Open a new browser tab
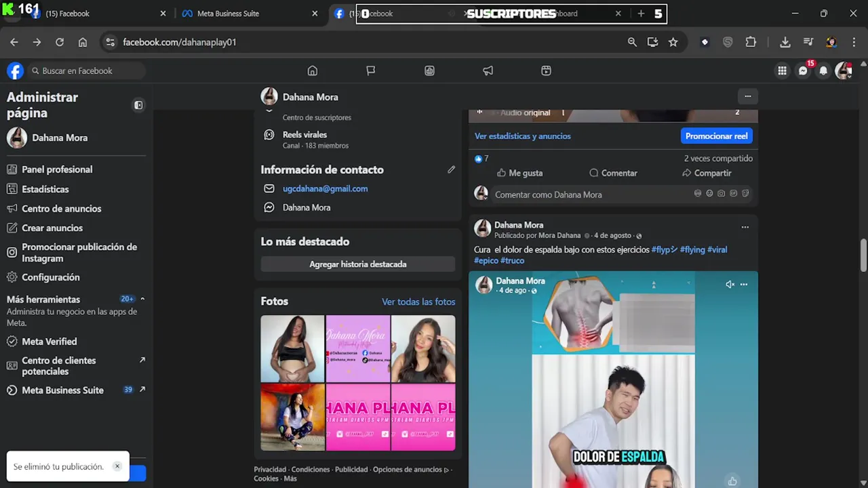The image size is (868, 488). click(641, 14)
